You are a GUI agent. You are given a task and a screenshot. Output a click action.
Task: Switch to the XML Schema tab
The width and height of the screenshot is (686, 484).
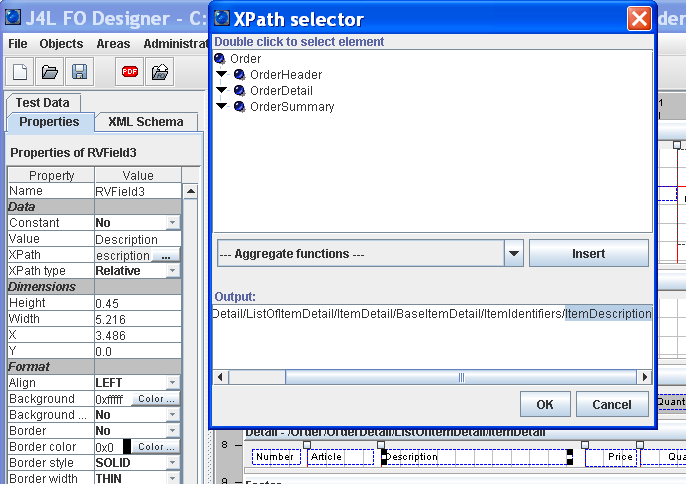tap(146, 122)
